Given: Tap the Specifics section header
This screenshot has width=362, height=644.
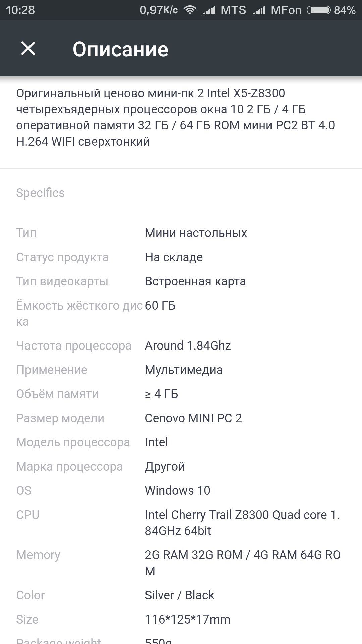Looking at the screenshot, I should point(41,192).
